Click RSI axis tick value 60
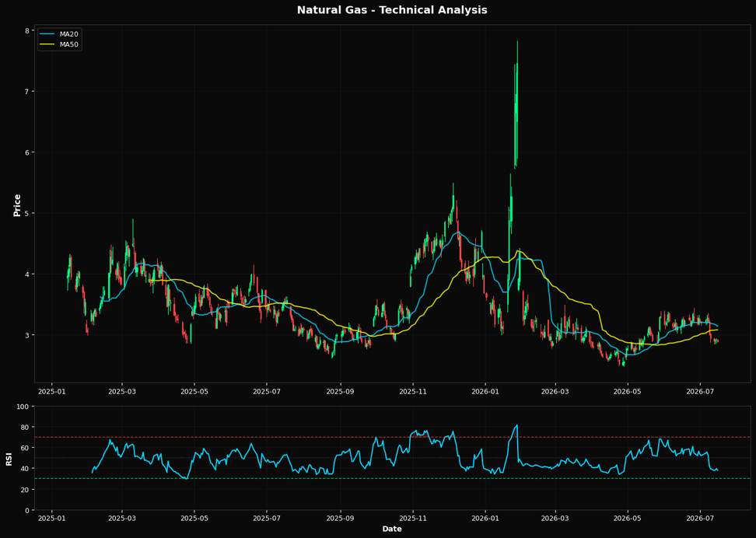This screenshot has width=756, height=538. click(26, 448)
